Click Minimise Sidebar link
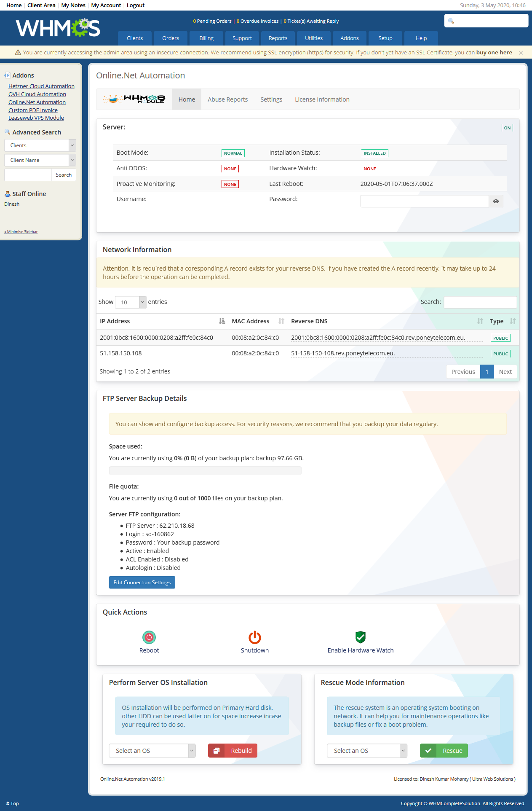The height and width of the screenshot is (811, 532). tap(21, 232)
